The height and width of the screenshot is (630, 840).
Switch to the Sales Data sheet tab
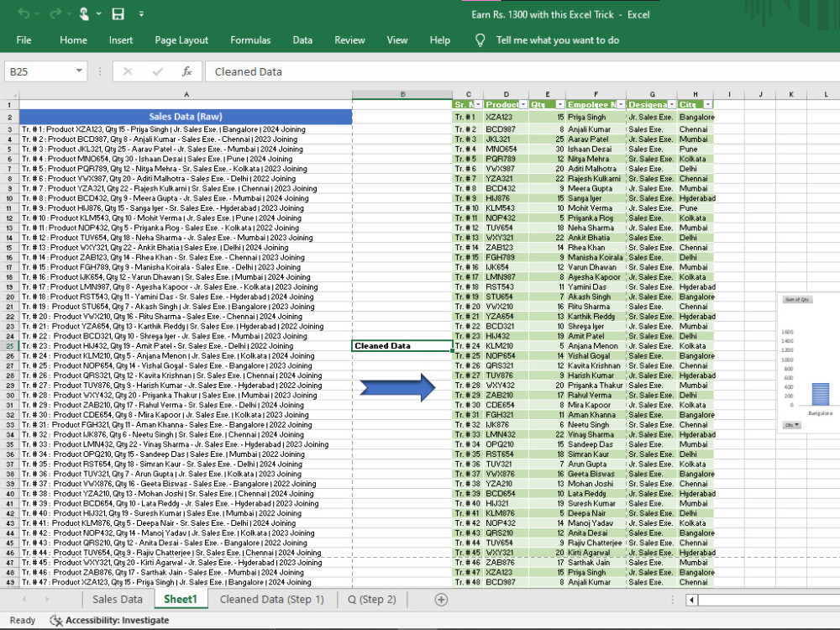pos(118,599)
